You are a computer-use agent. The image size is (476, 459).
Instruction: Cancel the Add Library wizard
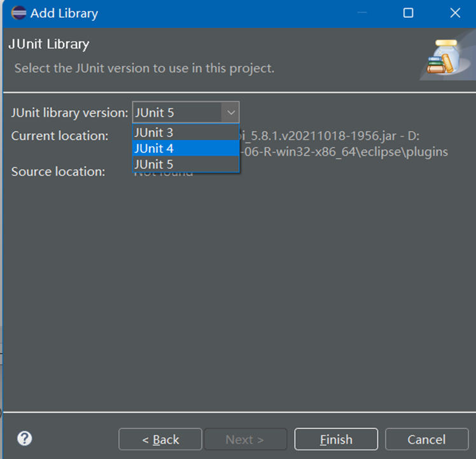pos(426,439)
